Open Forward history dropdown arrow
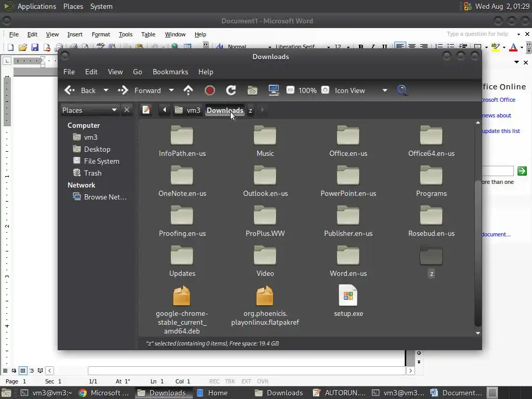Image resolution: width=532 pixels, height=399 pixels. 171,90
